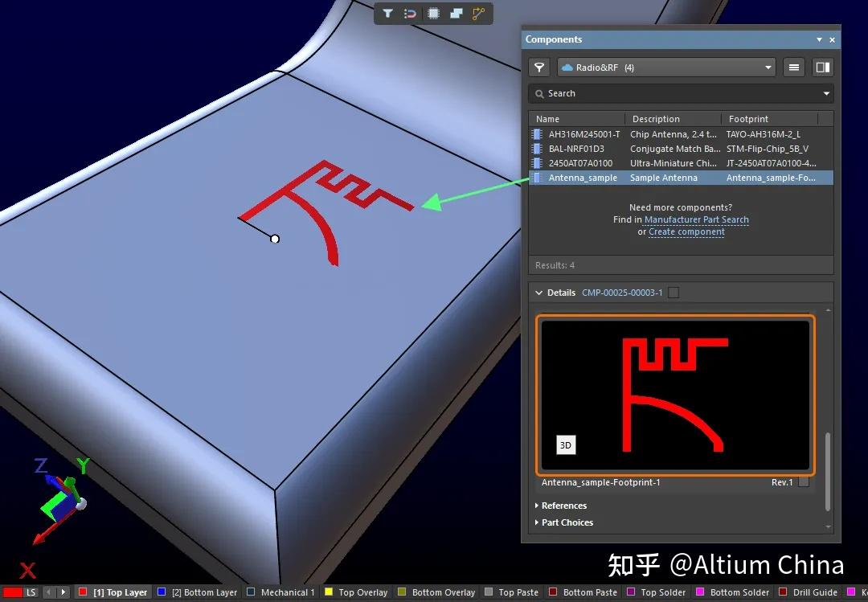
Task: Click the Search field in Components
Action: pyautogui.click(x=681, y=93)
